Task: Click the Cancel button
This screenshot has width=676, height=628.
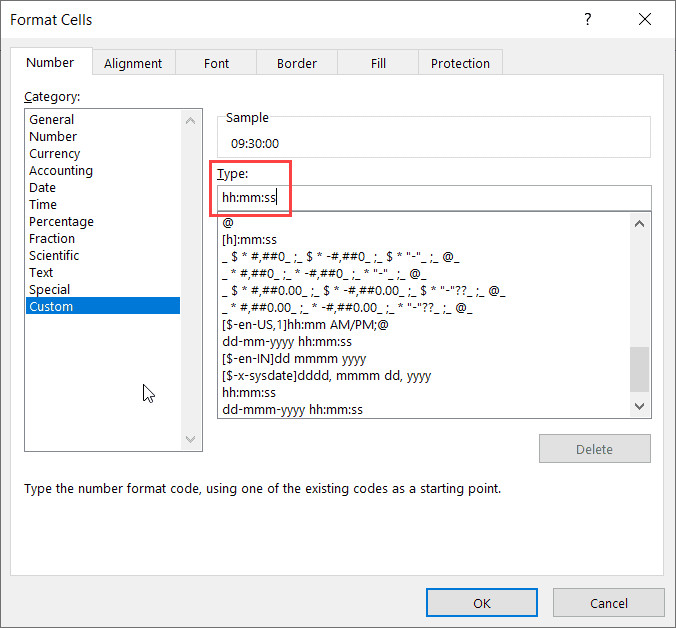Action: click(x=608, y=603)
